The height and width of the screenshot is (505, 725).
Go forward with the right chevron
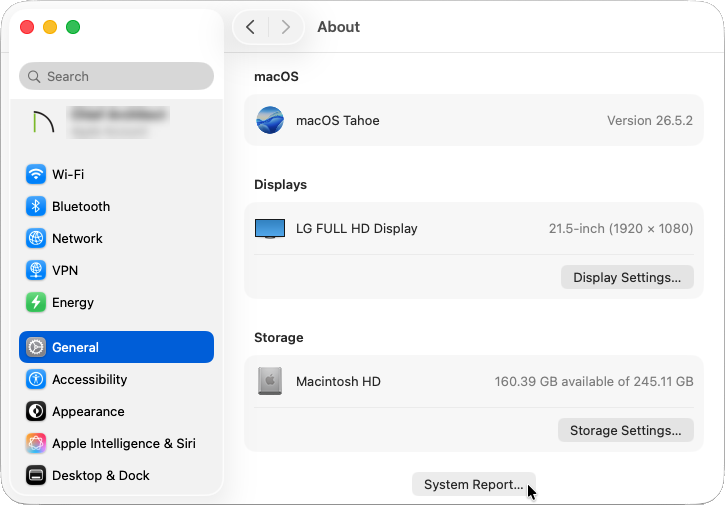point(286,27)
